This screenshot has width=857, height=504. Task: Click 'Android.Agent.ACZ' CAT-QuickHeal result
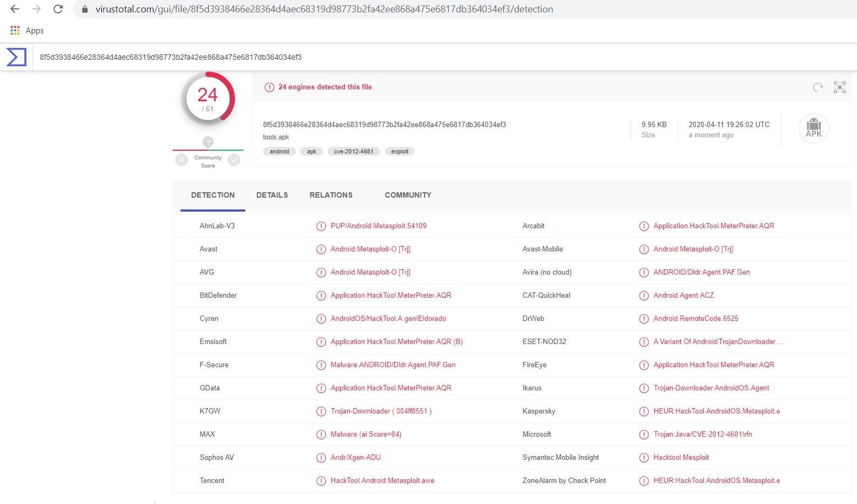pos(683,296)
